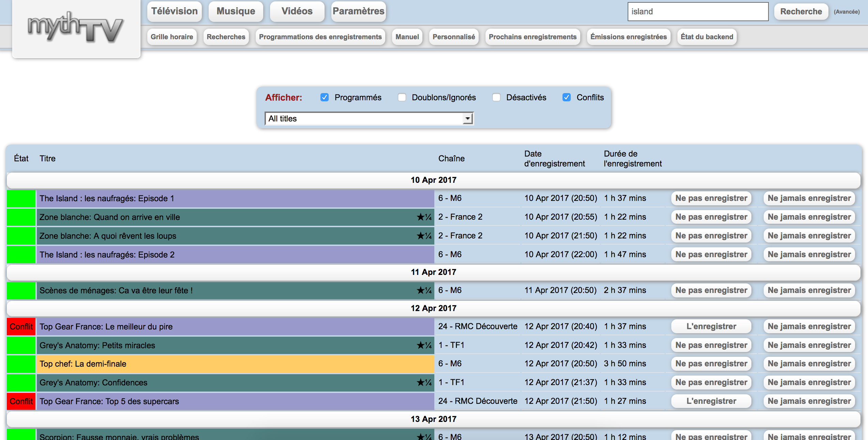Open Top Gear France: Top 5 des supercars
868x440 pixels.
point(109,401)
